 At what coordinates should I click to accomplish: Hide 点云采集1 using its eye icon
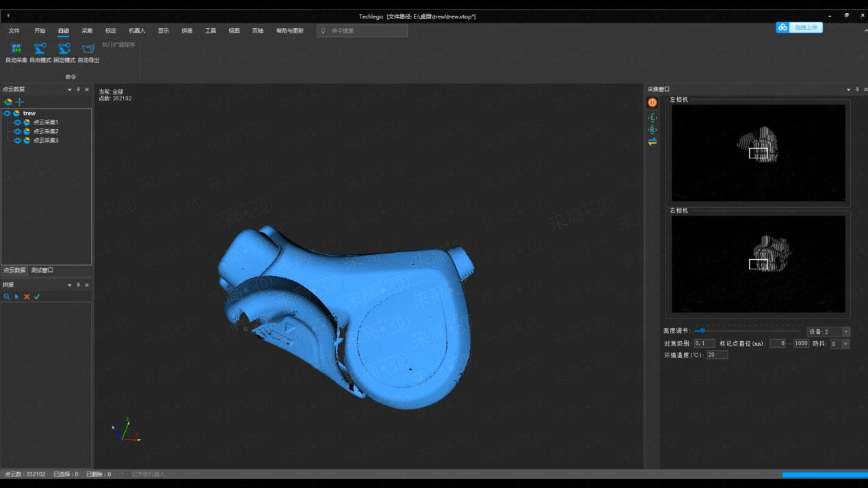click(18, 122)
